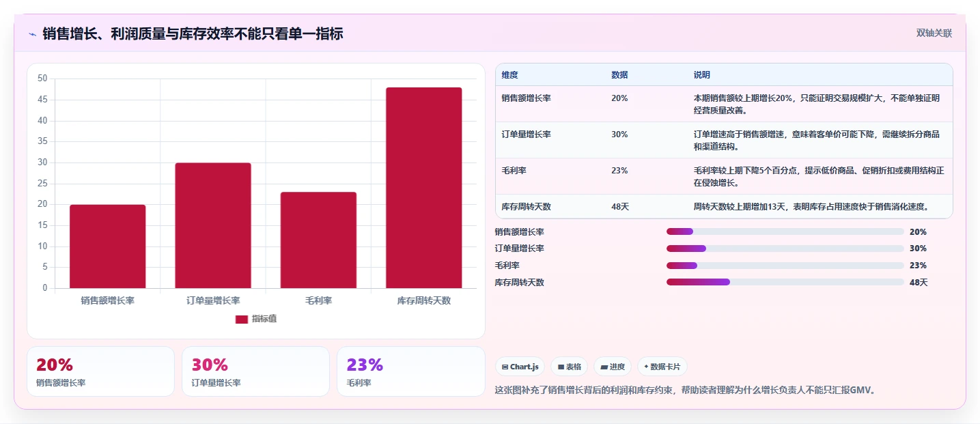The width and height of the screenshot is (980, 424).
Task: Click the 订单量增长率 progress bar
Action: (x=785, y=249)
